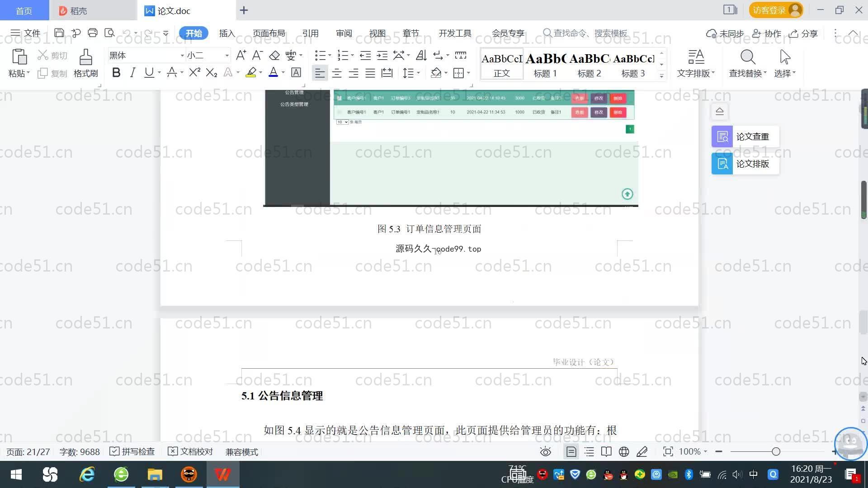Viewport: 868px width, 488px height.
Task: Expand the bullet list options arrow
Action: click(x=330, y=55)
